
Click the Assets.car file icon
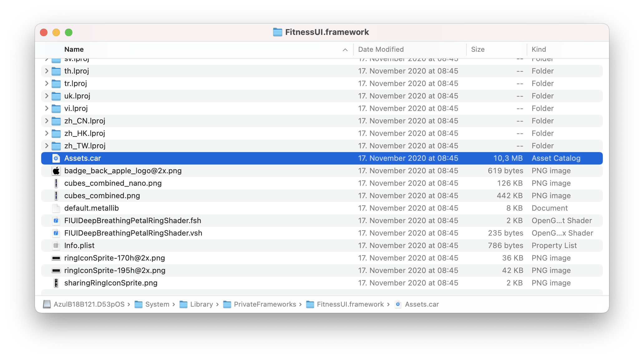pos(56,158)
